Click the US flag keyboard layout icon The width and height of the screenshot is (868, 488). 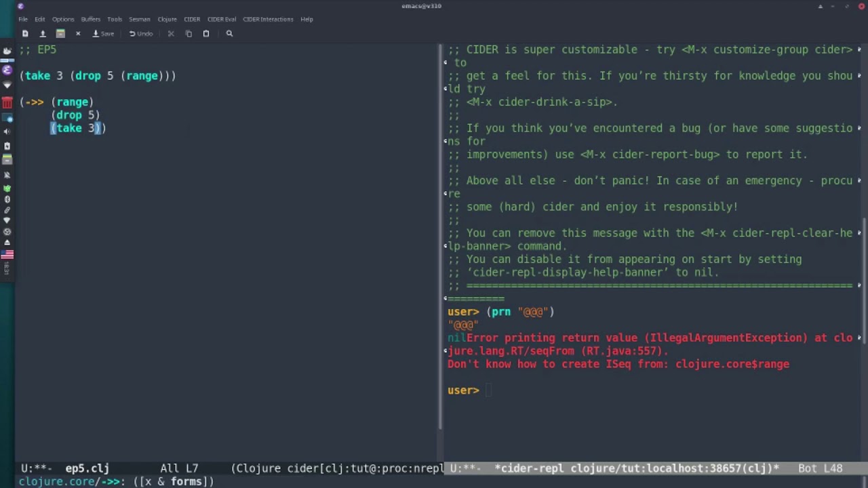coord(7,254)
